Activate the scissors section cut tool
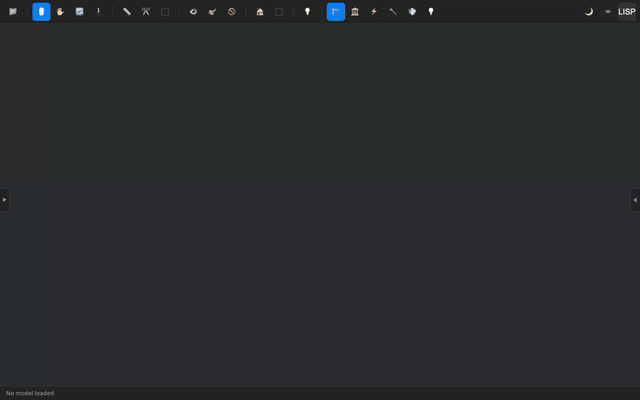Screen dimensions: 640x400 (146, 11)
